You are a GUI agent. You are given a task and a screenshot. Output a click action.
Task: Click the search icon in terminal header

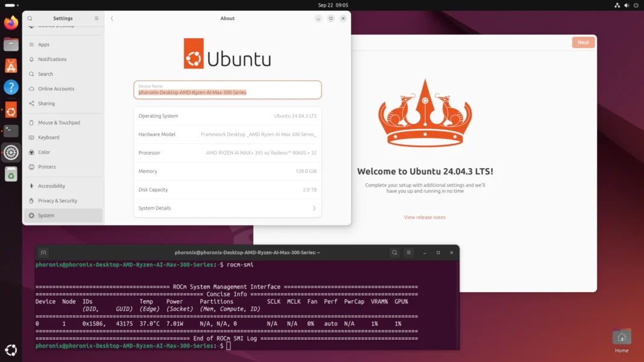click(x=394, y=252)
